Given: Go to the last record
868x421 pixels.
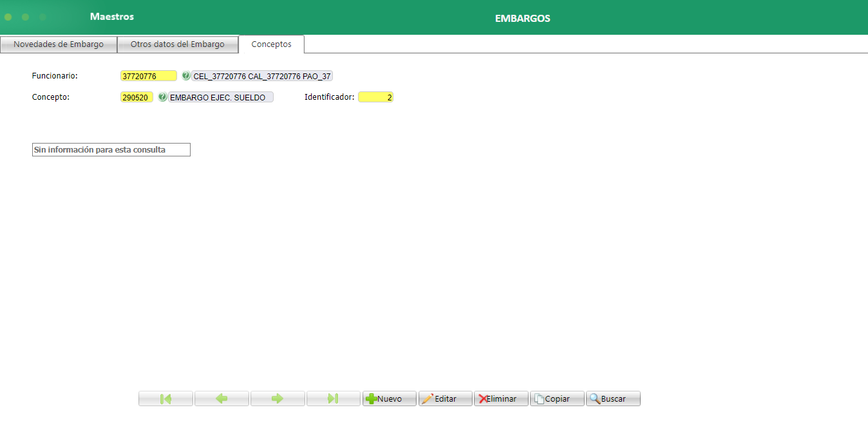Looking at the screenshot, I should [x=334, y=398].
